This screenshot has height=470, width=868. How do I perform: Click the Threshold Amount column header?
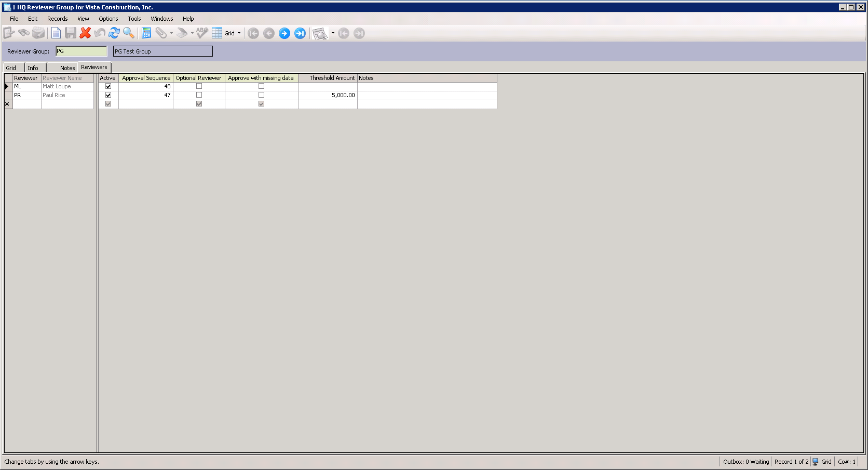pos(328,78)
